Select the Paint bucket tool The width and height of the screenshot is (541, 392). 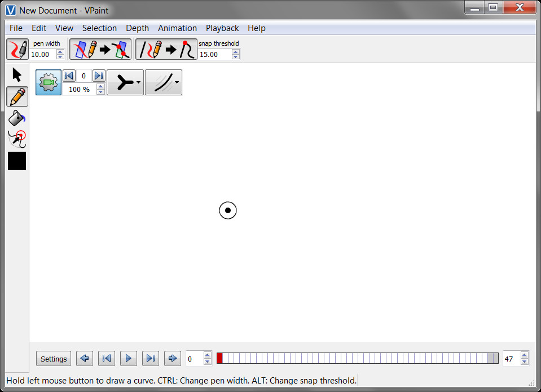pos(16,118)
